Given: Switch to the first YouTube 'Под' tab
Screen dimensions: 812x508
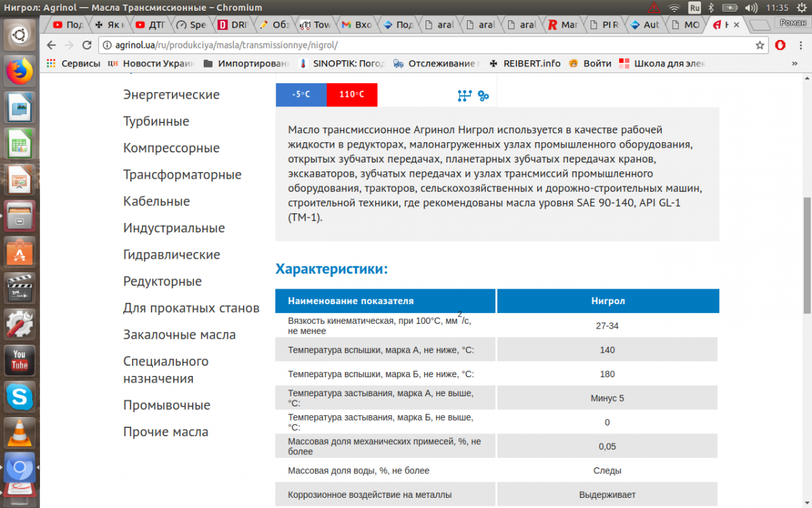Looking at the screenshot, I should 67,25.
